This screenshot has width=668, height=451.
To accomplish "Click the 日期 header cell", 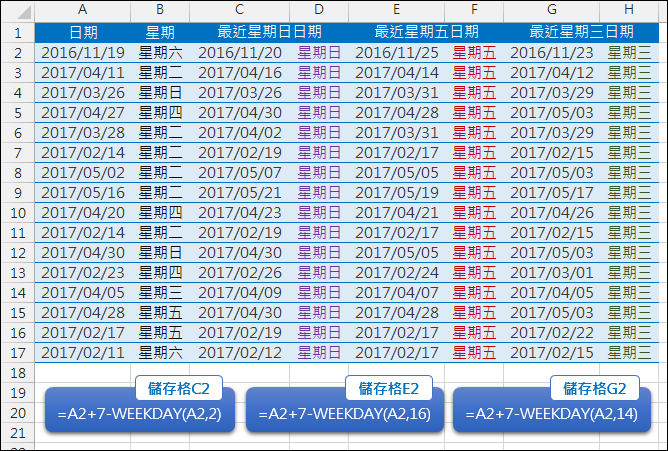I will pos(83,33).
